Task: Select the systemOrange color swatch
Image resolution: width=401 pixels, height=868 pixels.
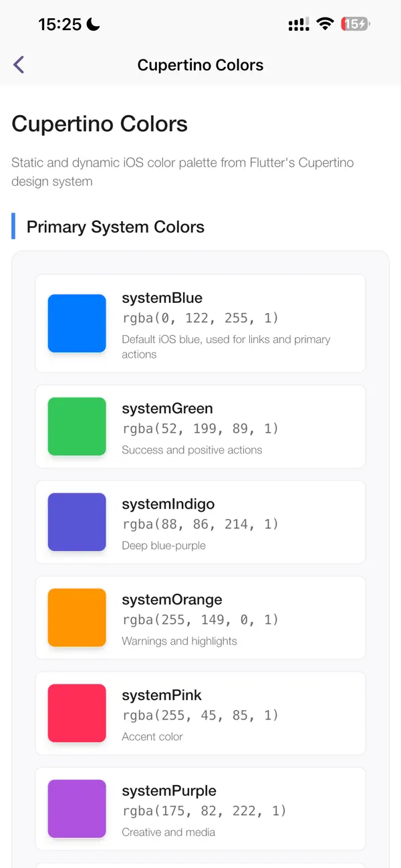Action: (x=77, y=617)
